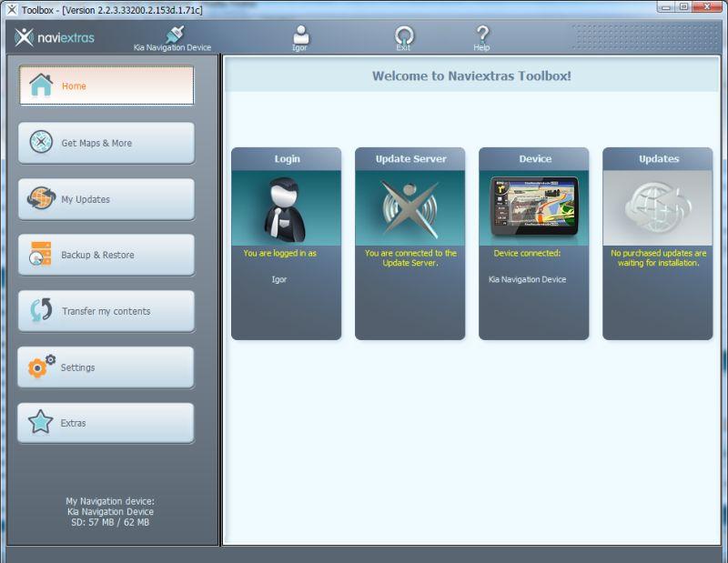The image size is (728, 563).
Task: Click the globe arrows icon for My Updates
Action: (x=41, y=198)
